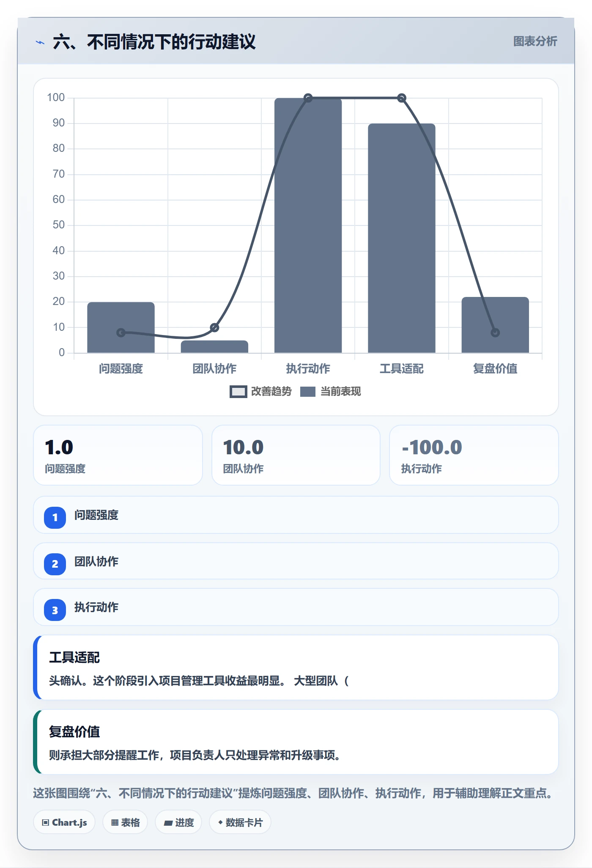Click the lightning icon beside the section title
Image resolution: width=592 pixels, height=868 pixels.
pos(40,42)
